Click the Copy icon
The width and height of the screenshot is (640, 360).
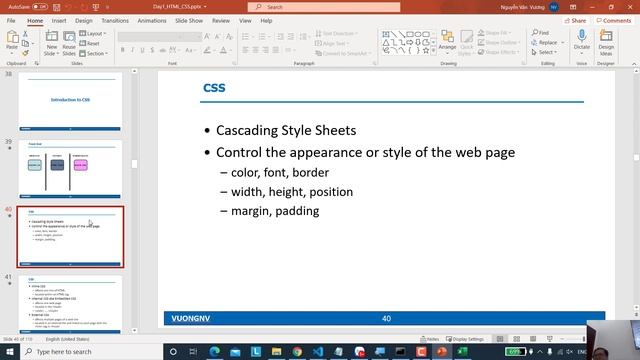25,43
